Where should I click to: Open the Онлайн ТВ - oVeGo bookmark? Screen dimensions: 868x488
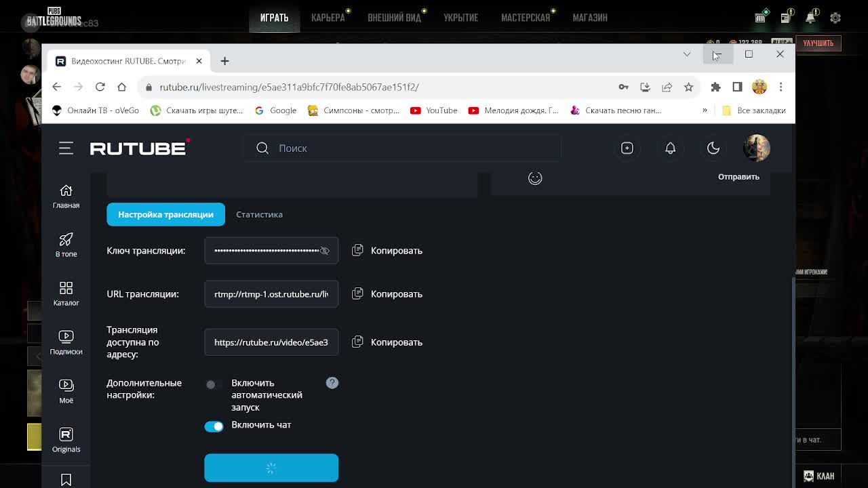coord(95,110)
